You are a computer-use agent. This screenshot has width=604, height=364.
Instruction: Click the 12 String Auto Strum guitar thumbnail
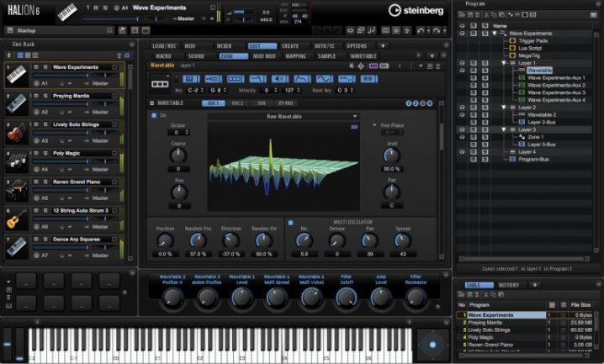(17, 219)
